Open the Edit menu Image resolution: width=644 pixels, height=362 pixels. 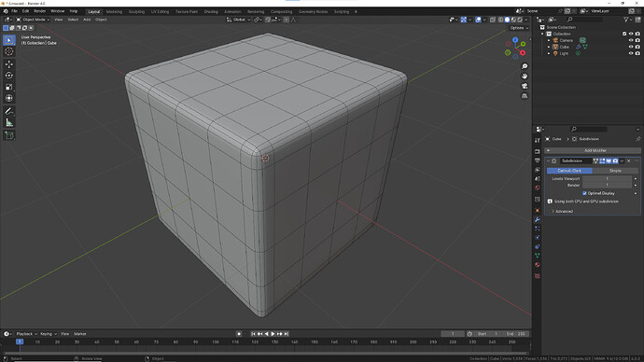(25, 11)
